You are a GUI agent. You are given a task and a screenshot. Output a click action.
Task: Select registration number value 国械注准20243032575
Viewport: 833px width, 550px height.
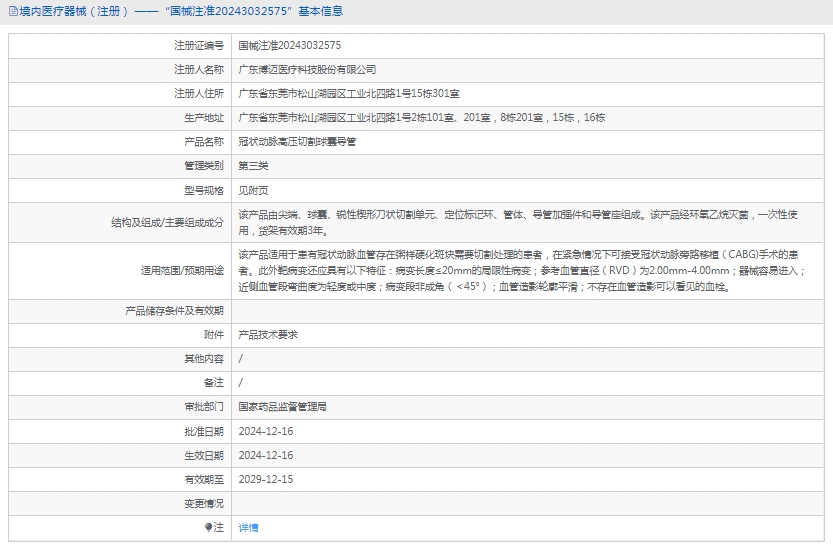tap(289, 46)
